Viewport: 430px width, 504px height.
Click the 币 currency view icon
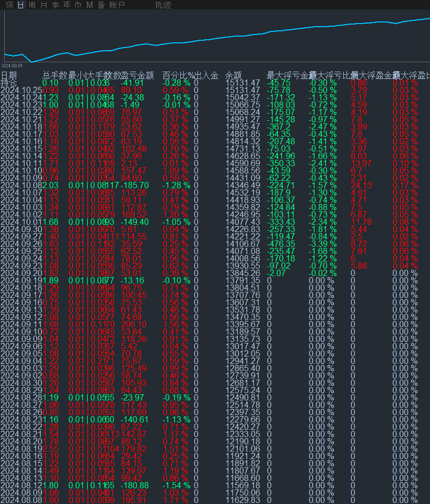[77, 5]
